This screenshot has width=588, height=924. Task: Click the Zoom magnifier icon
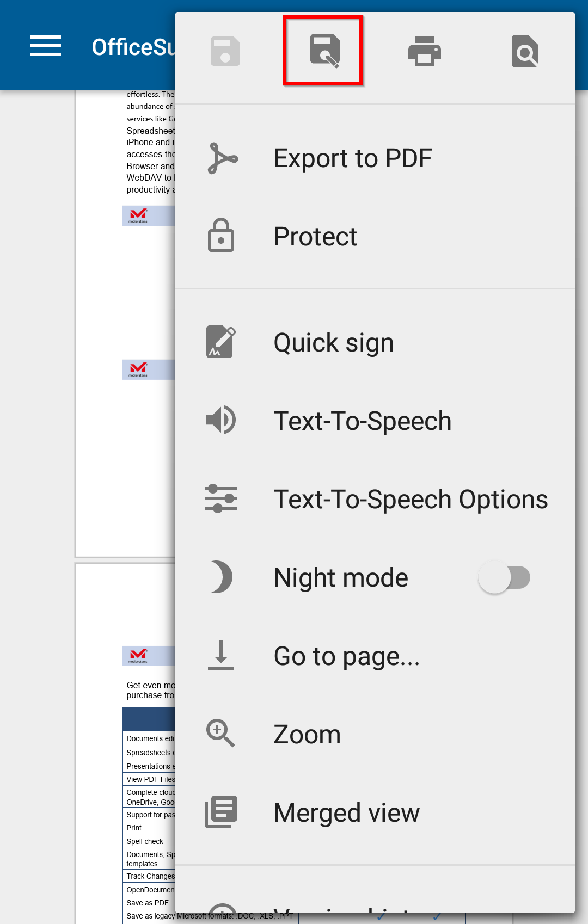(x=220, y=733)
